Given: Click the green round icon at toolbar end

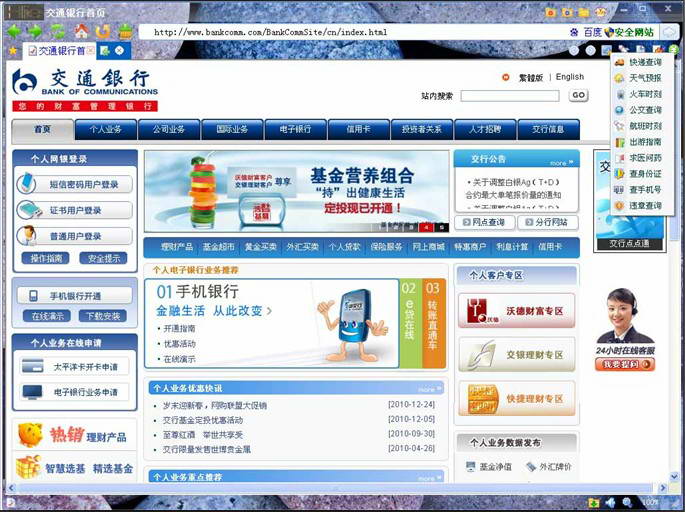Looking at the screenshot, I should pos(674,50).
